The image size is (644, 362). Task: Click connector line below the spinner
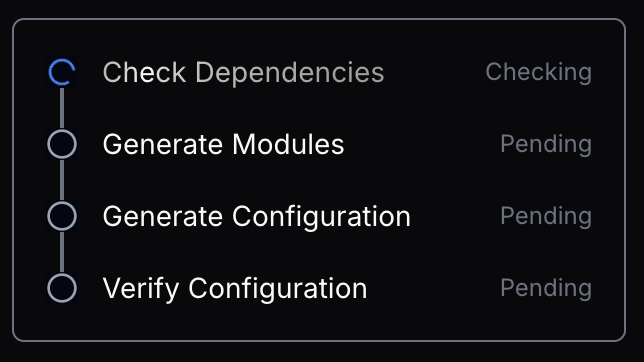62,108
